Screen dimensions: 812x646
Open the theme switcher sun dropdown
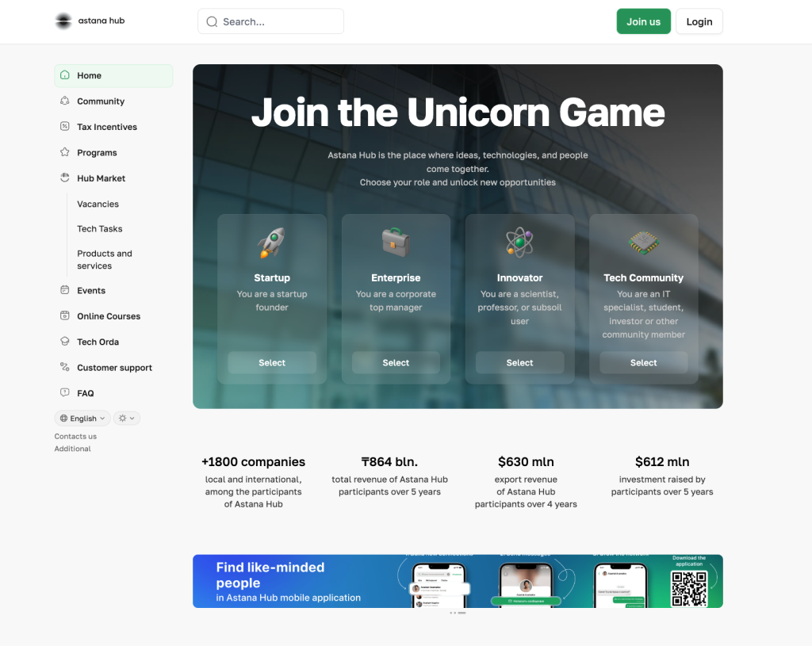pyautogui.click(x=127, y=419)
